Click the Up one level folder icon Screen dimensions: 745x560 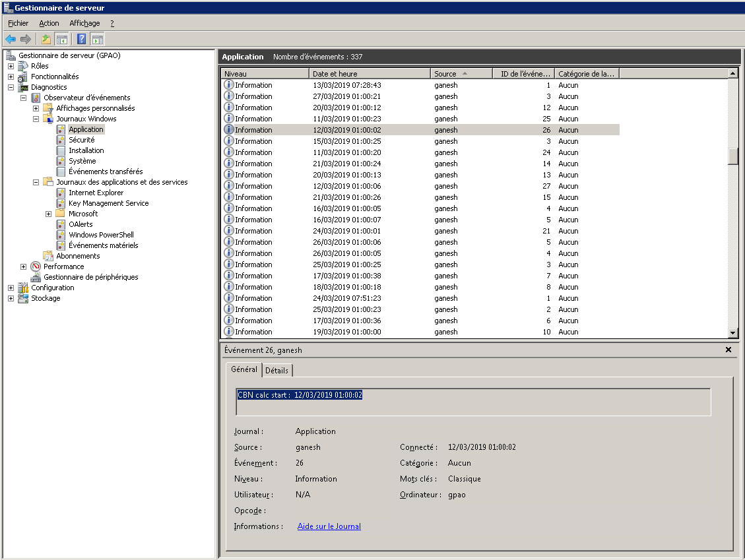pyautogui.click(x=46, y=40)
